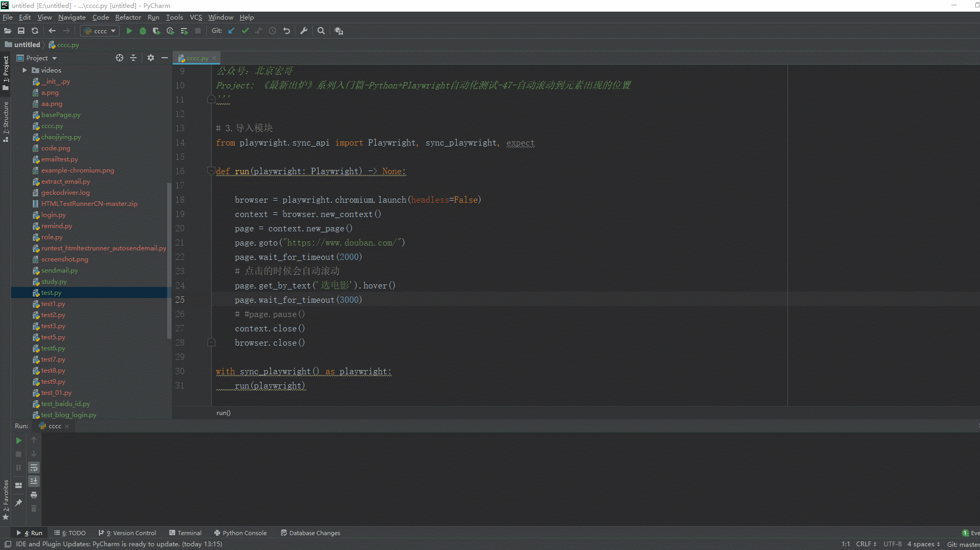Open settings via the wrench icon
The width and height of the screenshot is (980, 550).
304,31
